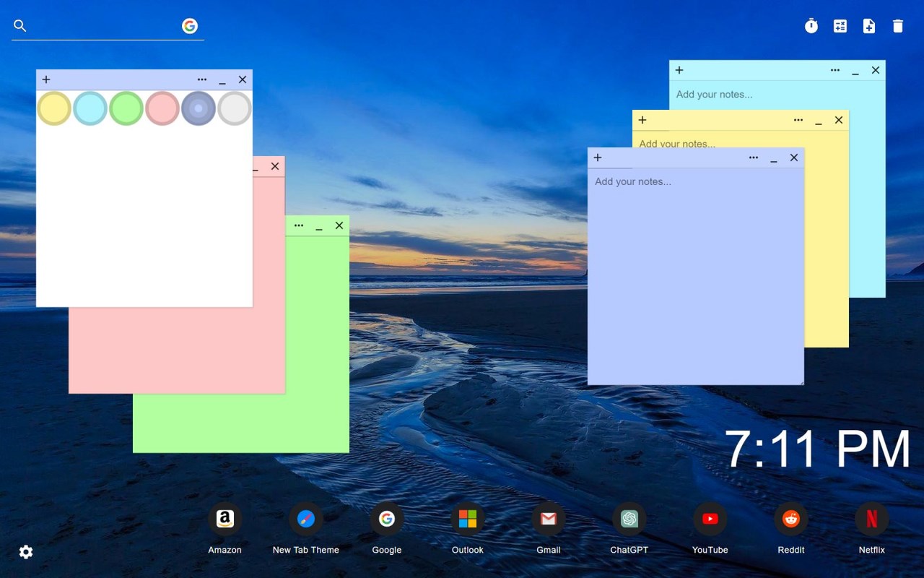Click the yellow note's Add your notes placeholder

(677, 144)
